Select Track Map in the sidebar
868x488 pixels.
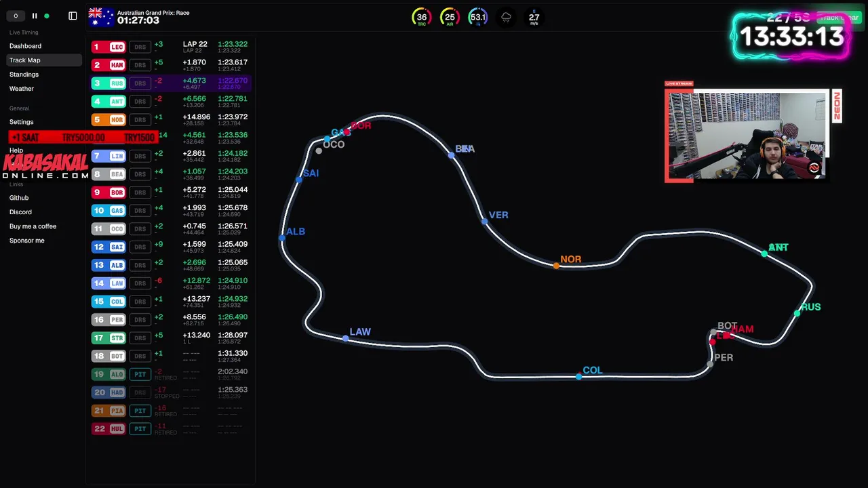44,60
